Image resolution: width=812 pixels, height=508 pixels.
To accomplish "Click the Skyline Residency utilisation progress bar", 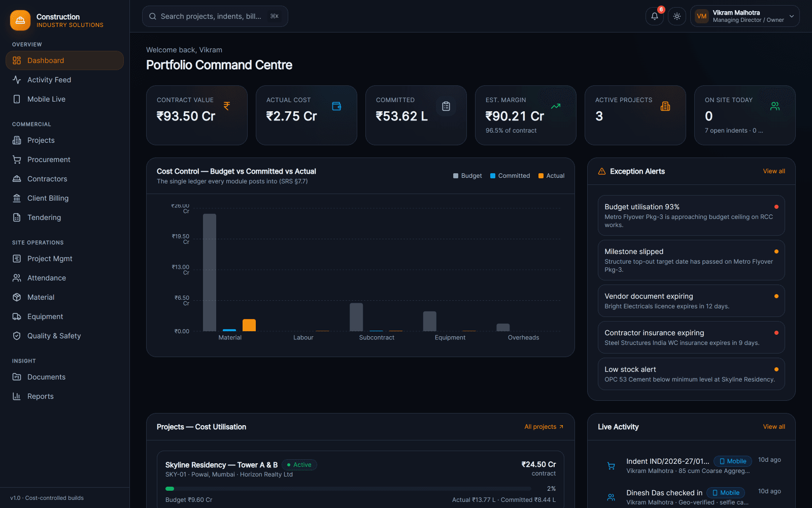I will tap(348, 489).
